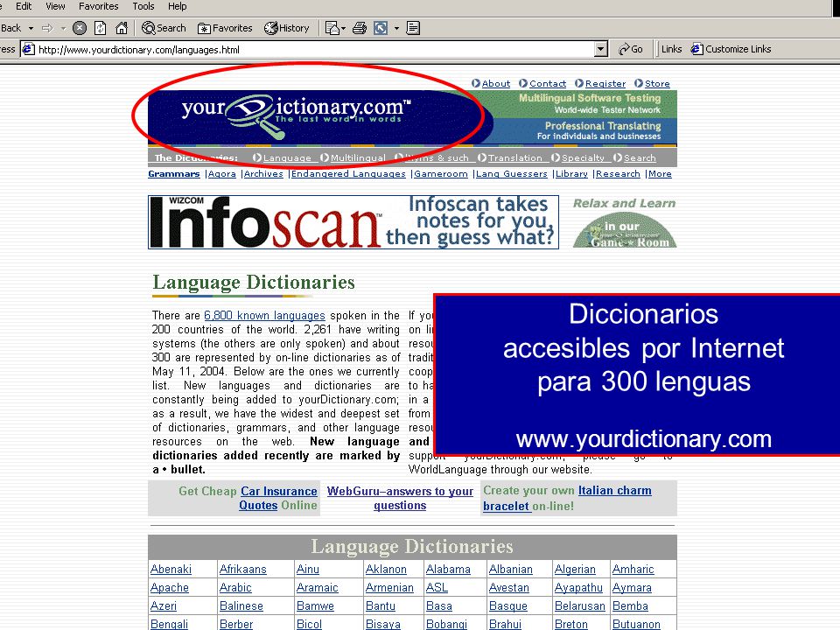This screenshot has height=630, width=840.
Task: Click the Multilingual Software Testing banner
Action: click(x=589, y=103)
